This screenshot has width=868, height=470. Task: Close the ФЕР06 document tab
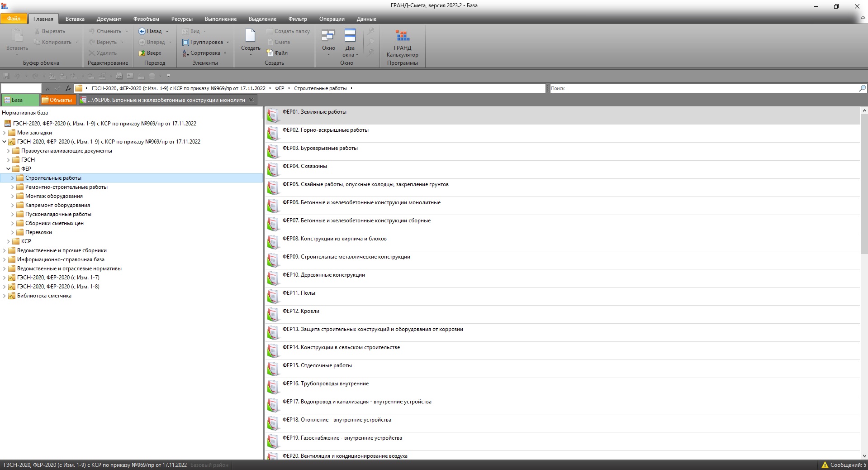252,100
